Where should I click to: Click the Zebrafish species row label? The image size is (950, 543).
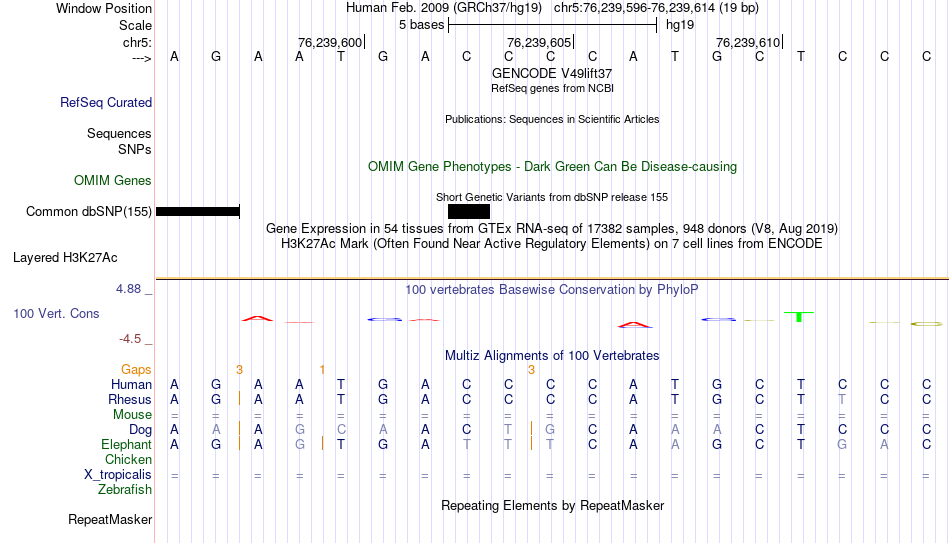click(x=125, y=489)
